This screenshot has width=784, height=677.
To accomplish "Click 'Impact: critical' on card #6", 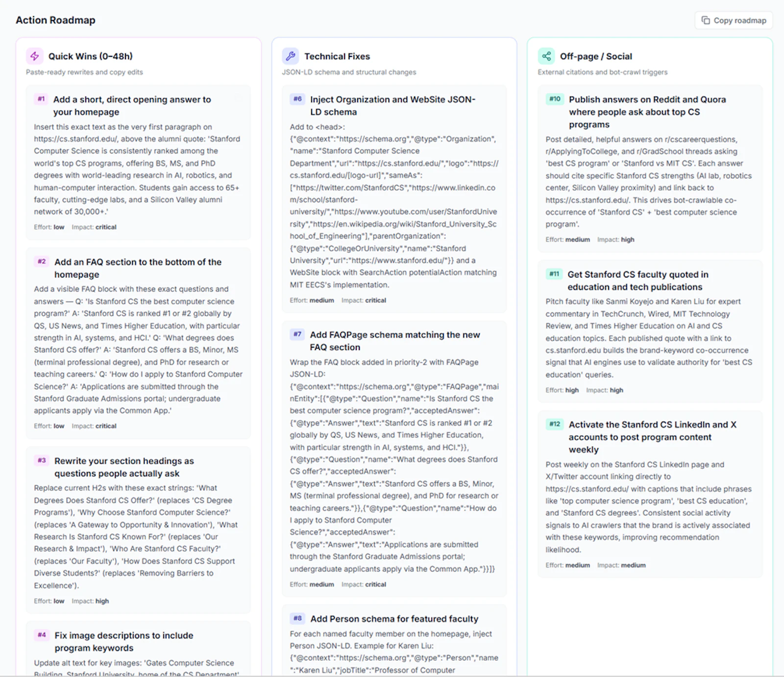I will pyautogui.click(x=364, y=300).
